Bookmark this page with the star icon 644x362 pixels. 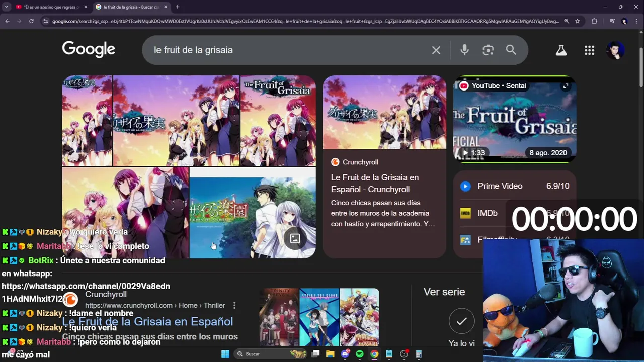coord(577,21)
